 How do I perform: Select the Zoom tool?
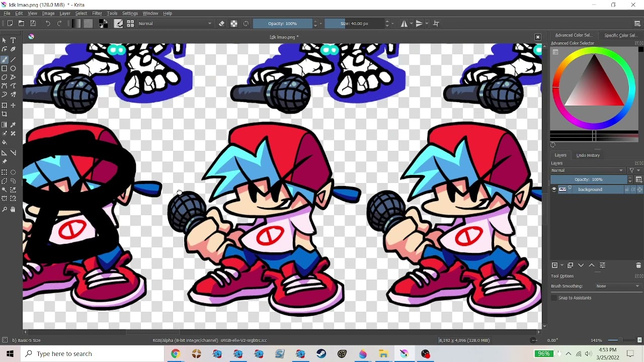(5, 209)
